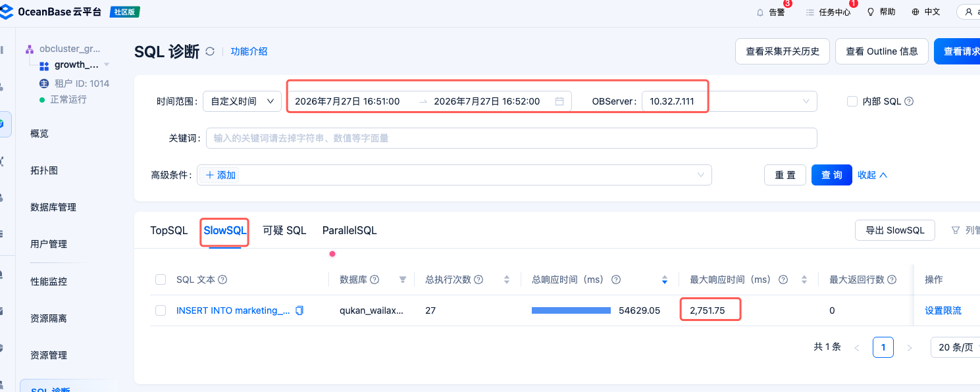Click 设置限流 for the INSERT row
This screenshot has height=392, width=980.
[943, 310]
